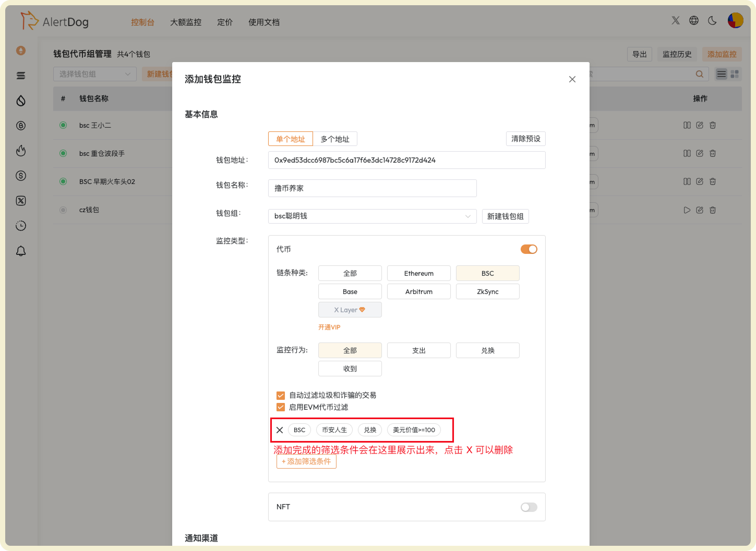The width and height of the screenshot is (756, 551).
Task: Open the history clock icon in sidebar
Action: point(21,226)
